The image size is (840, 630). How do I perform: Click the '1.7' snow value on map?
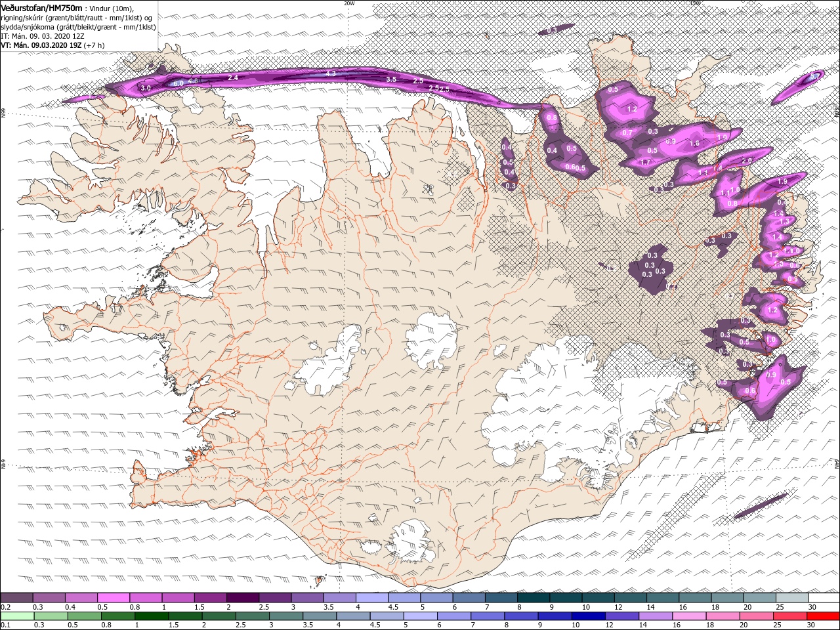pyautogui.click(x=646, y=162)
